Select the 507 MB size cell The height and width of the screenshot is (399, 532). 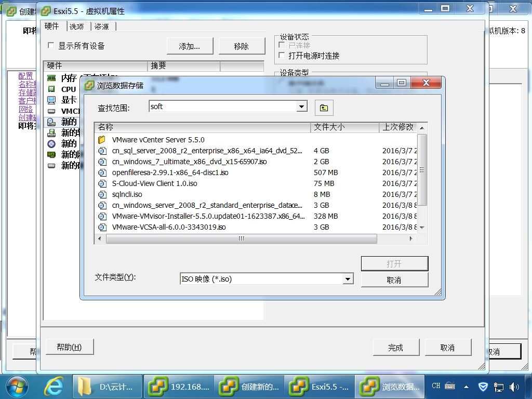pyautogui.click(x=326, y=172)
